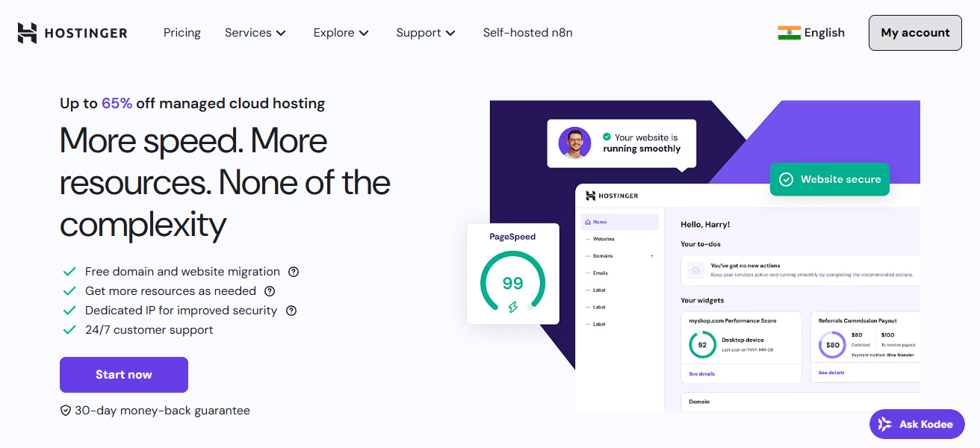The image size is (980, 448).
Task: Open info tooltip for free domain migration
Action: coord(294,272)
